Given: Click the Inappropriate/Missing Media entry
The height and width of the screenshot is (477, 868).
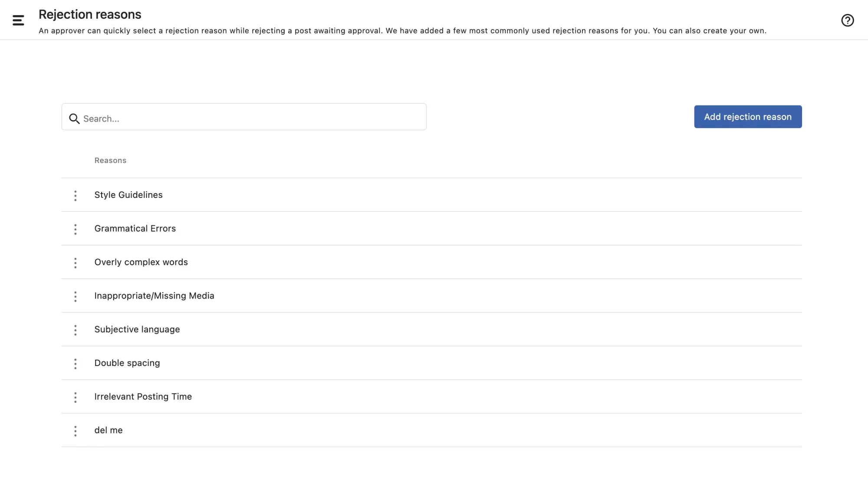Looking at the screenshot, I should (154, 296).
